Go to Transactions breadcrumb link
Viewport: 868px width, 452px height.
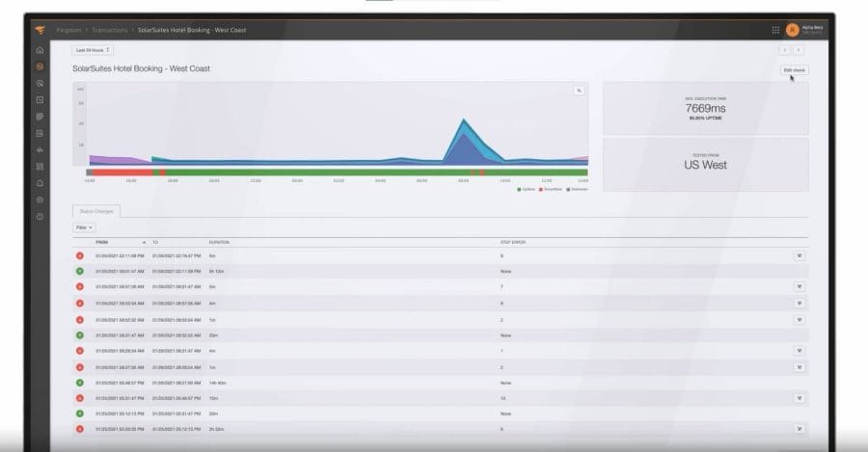pos(110,30)
